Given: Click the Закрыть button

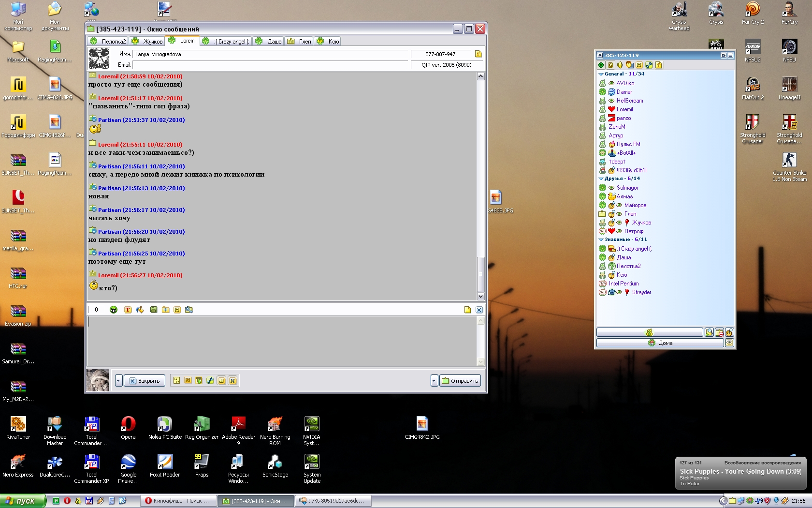Looking at the screenshot, I should [145, 381].
